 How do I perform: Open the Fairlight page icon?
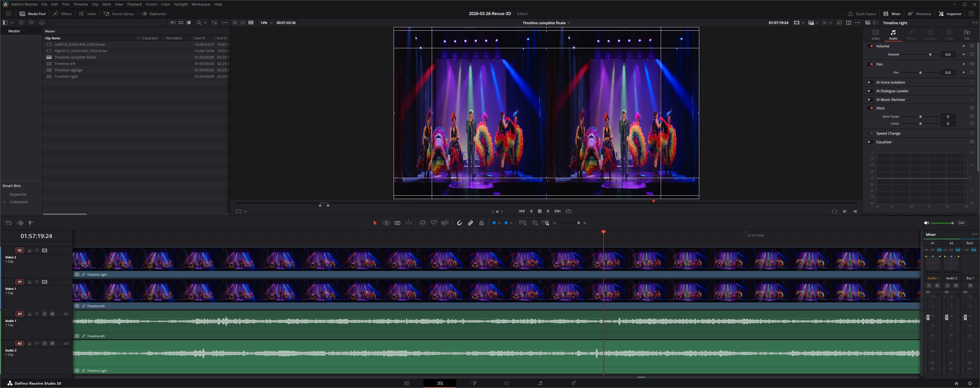(540, 384)
